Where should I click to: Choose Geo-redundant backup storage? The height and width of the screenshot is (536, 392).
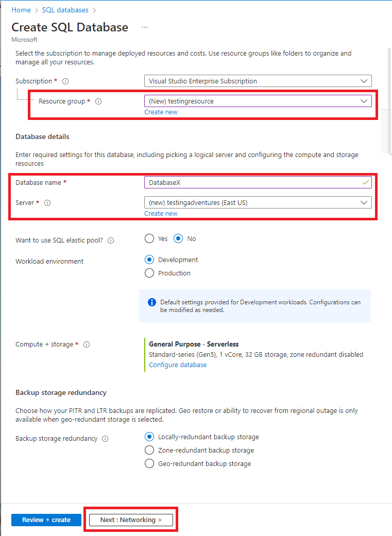pos(149,463)
